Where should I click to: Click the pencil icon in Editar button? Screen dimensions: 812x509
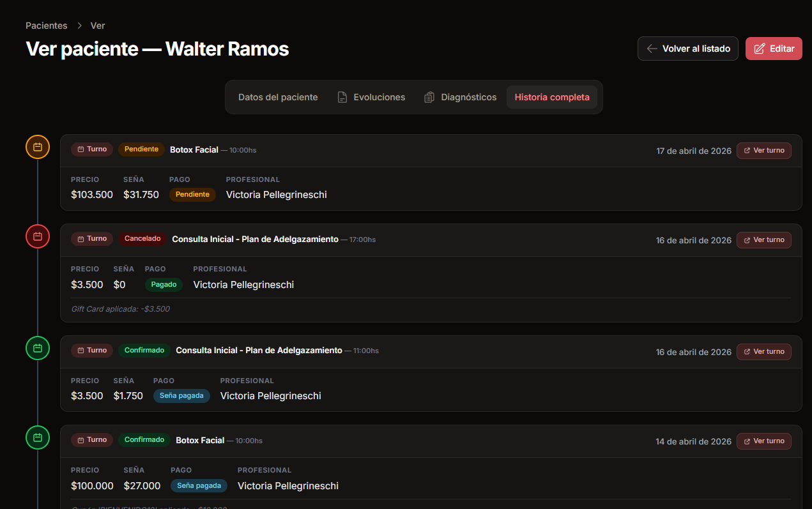(x=759, y=49)
